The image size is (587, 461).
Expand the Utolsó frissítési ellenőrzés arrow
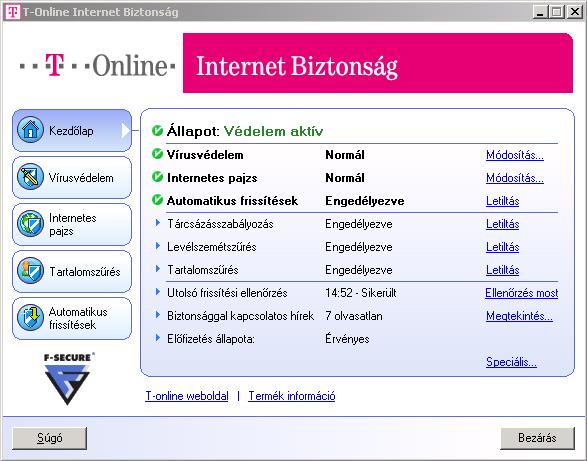[158, 292]
